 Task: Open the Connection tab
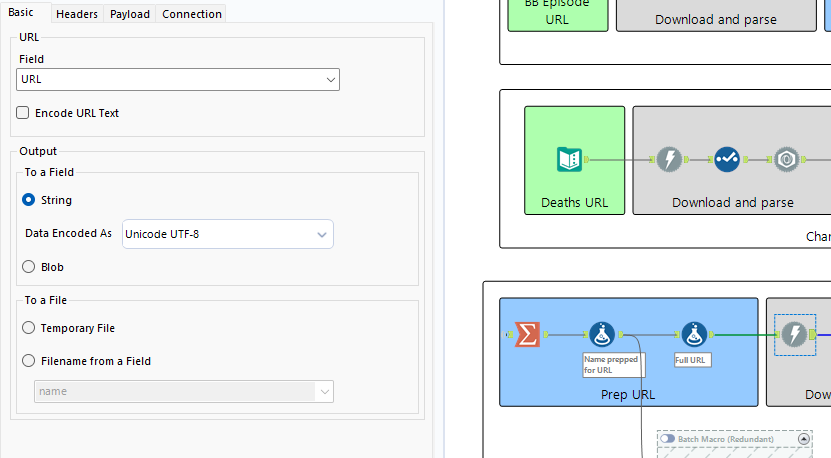coord(192,14)
